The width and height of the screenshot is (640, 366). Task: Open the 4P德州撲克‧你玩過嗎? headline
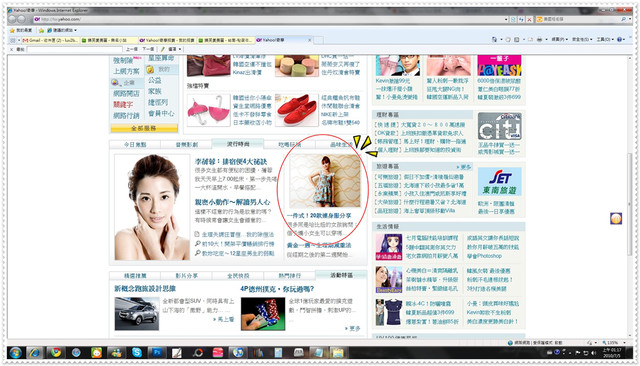pyautogui.click(x=277, y=289)
